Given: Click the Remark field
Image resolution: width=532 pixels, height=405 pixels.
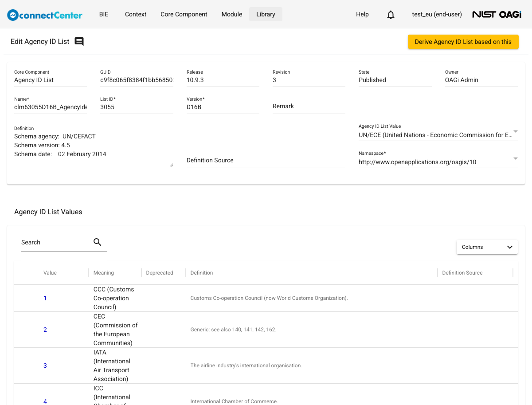Looking at the screenshot, I should (309, 106).
